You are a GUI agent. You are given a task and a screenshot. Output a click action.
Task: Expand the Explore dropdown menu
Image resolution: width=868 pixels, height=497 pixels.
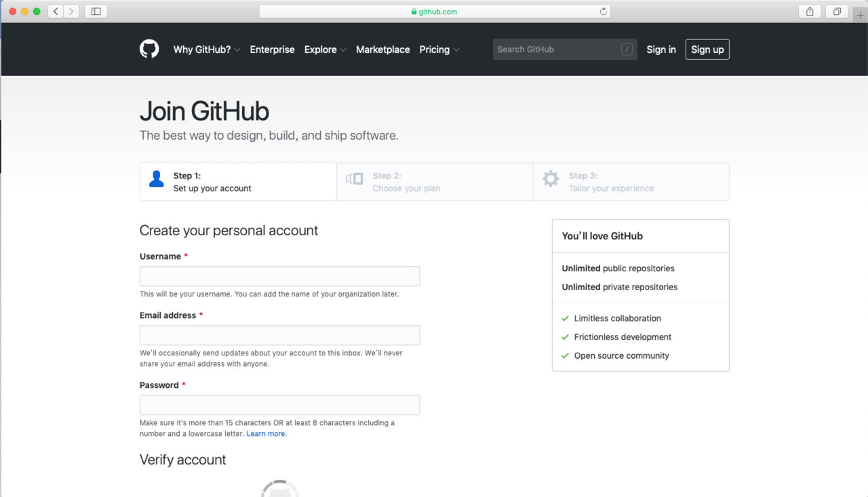[325, 49]
